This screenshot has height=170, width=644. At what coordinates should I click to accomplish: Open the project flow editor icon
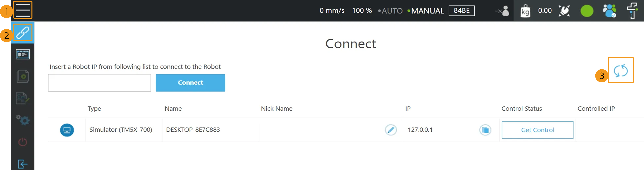[23, 98]
